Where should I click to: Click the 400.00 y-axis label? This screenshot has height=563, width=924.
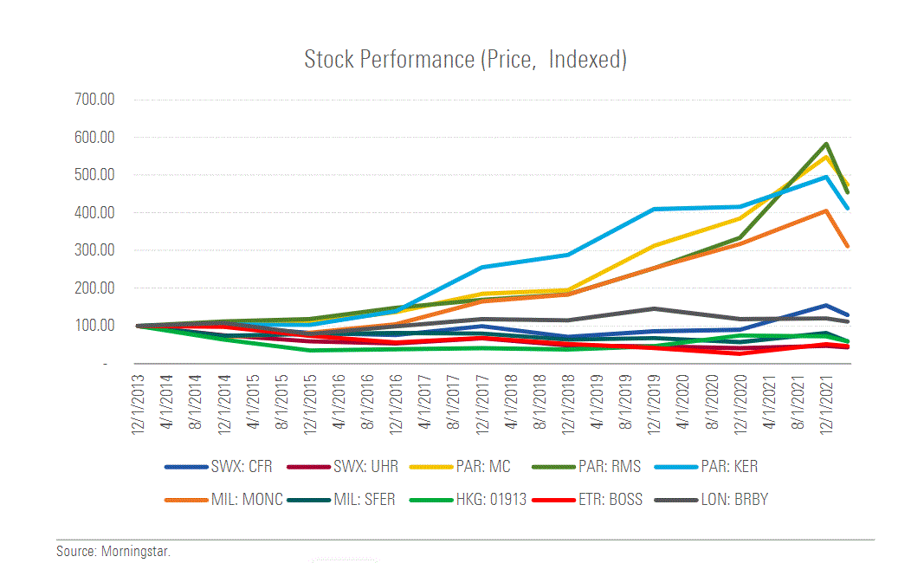point(95,212)
